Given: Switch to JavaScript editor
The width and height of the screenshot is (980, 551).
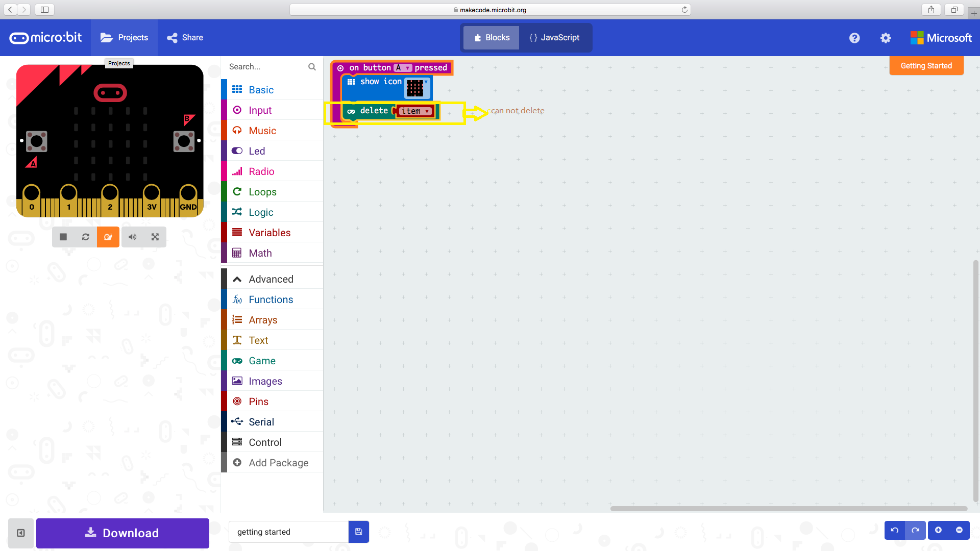Looking at the screenshot, I should pos(554,38).
